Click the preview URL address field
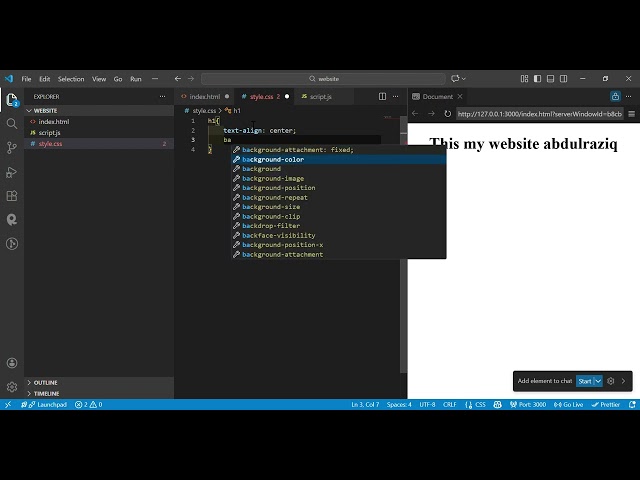The height and width of the screenshot is (480, 640). 540,114
